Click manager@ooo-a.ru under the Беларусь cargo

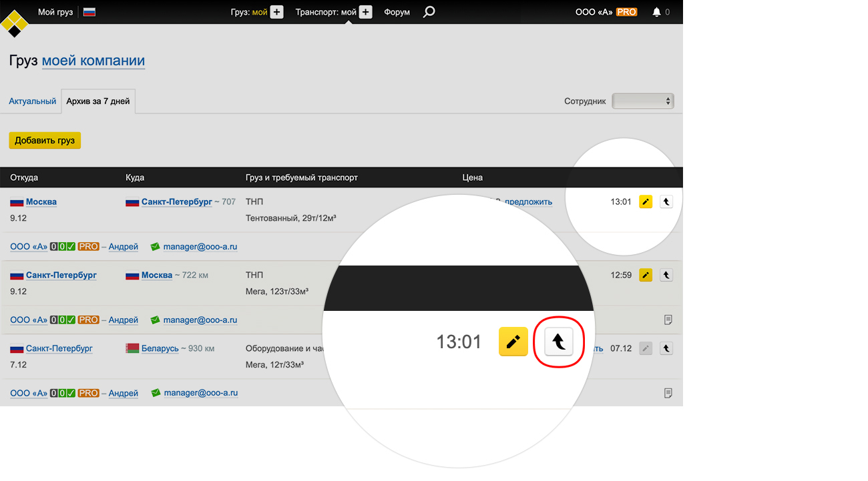click(x=200, y=394)
